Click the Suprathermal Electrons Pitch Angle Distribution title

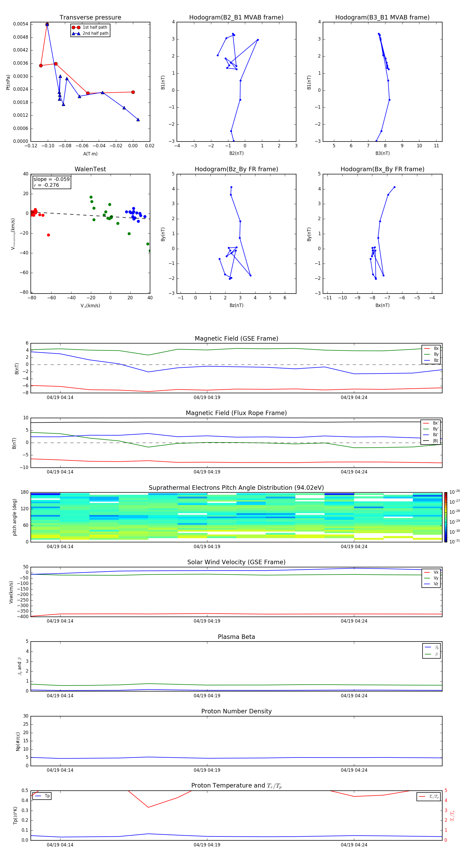pyautogui.click(x=236, y=488)
